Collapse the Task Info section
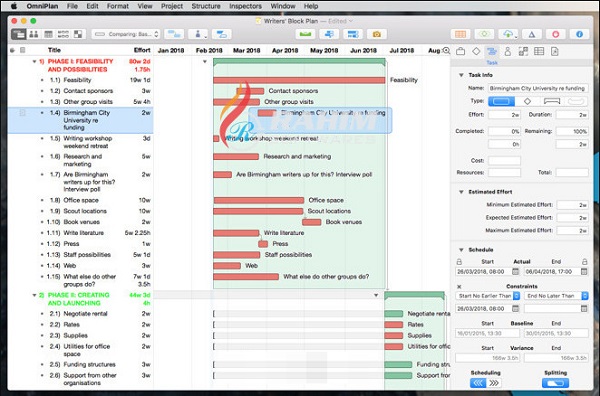600x396 pixels. 461,75
